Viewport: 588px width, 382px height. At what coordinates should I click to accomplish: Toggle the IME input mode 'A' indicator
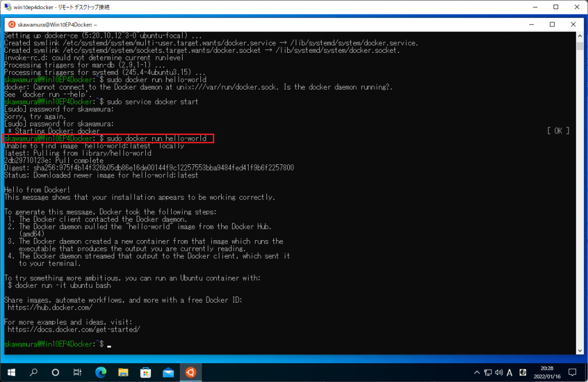[510, 372]
